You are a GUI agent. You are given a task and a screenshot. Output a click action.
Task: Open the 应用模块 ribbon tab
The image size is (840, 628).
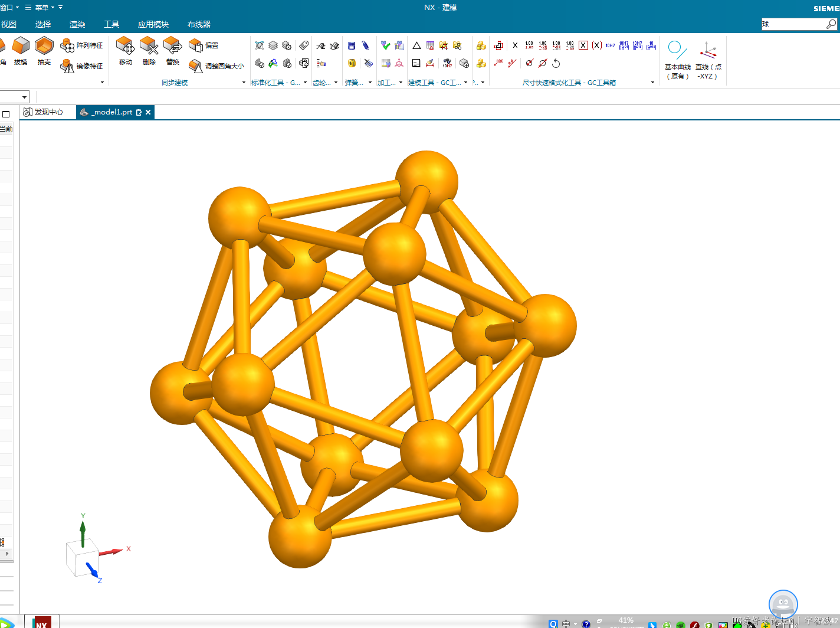153,24
